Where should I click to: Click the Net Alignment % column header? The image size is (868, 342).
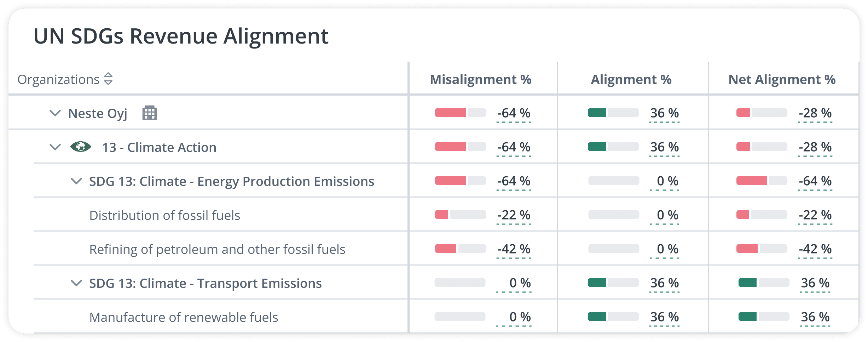(782, 79)
